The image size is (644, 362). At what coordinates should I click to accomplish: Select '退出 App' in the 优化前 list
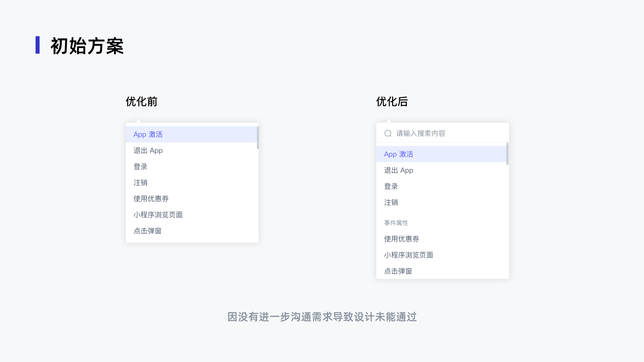[x=148, y=150]
